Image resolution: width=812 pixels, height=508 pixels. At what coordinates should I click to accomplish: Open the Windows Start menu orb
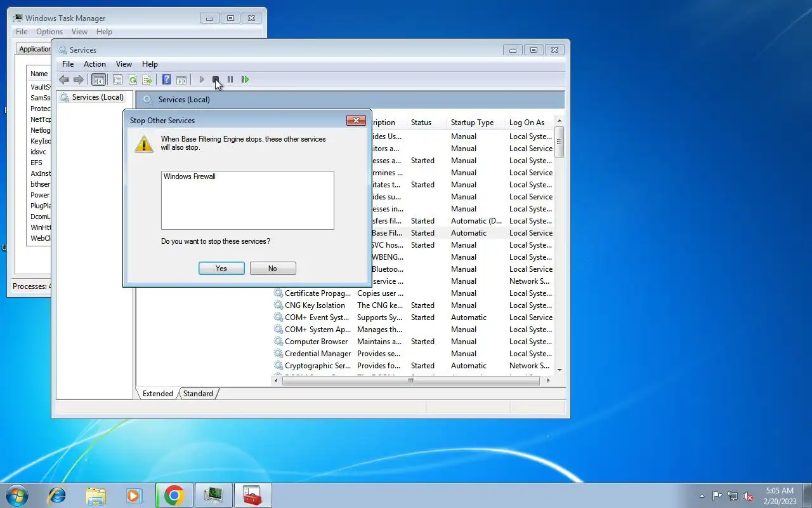pyautogui.click(x=16, y=495)
